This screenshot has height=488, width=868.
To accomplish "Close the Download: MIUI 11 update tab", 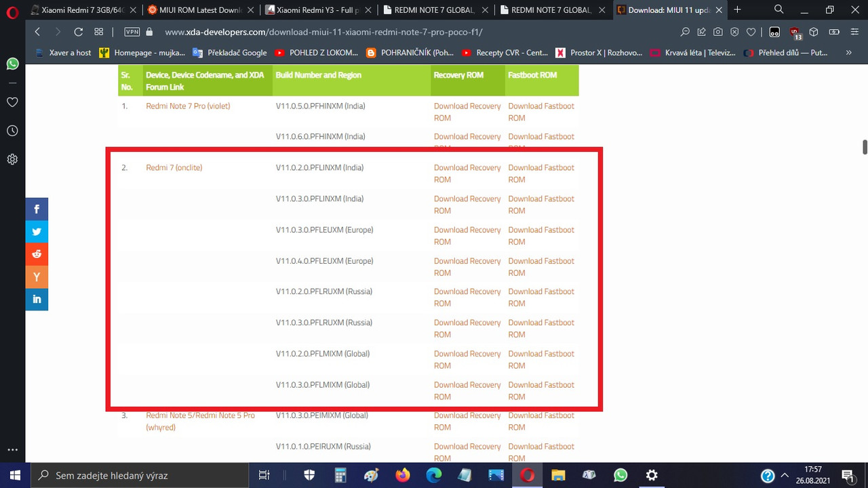I will point(719,10).
